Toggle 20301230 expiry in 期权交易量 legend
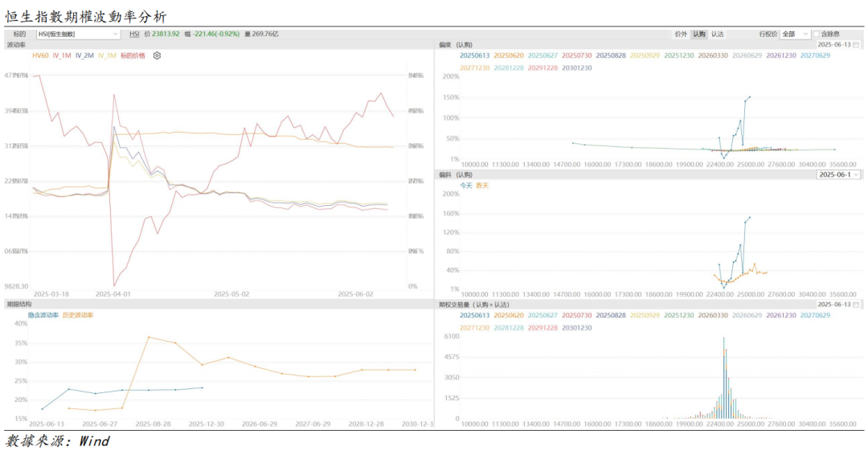 tap(577, 328)
